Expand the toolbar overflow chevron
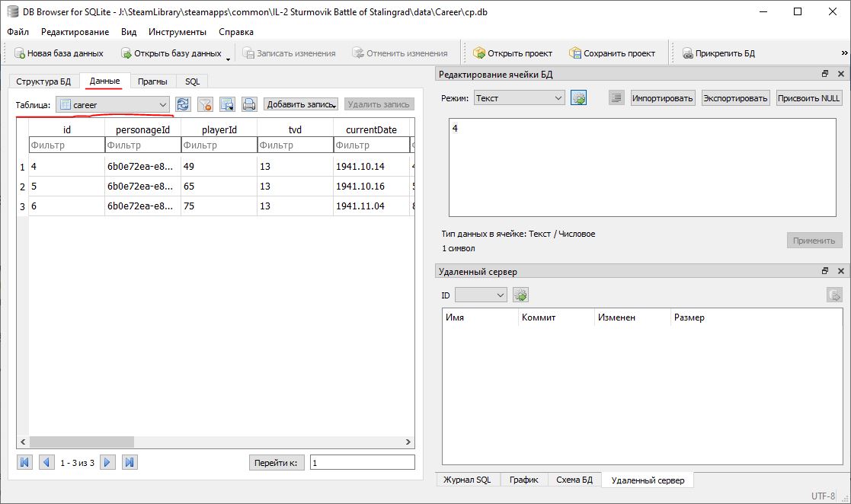The height and width of the screenshot is (504, 851). point(844,53)
